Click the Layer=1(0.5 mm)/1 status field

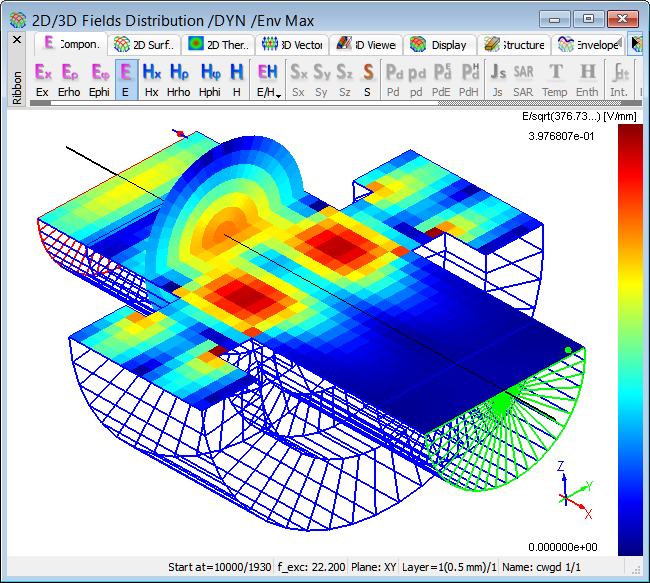(x=449, y=567)
